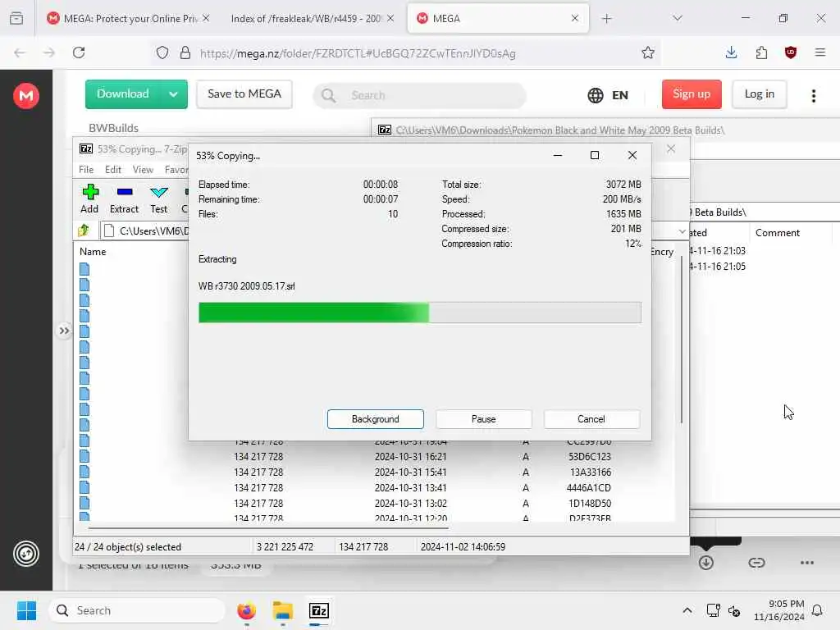Click the up-folder arrow icon in 7-Zip
This screenshot has width=840, height=630.
84,231
